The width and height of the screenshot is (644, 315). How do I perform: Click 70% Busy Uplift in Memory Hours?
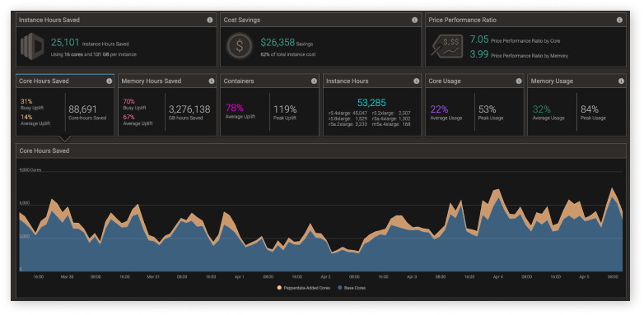point(129,101)
